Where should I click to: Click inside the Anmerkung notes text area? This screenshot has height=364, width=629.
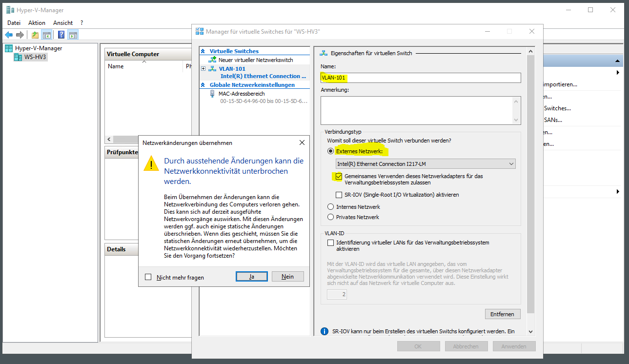click(416, 110)
